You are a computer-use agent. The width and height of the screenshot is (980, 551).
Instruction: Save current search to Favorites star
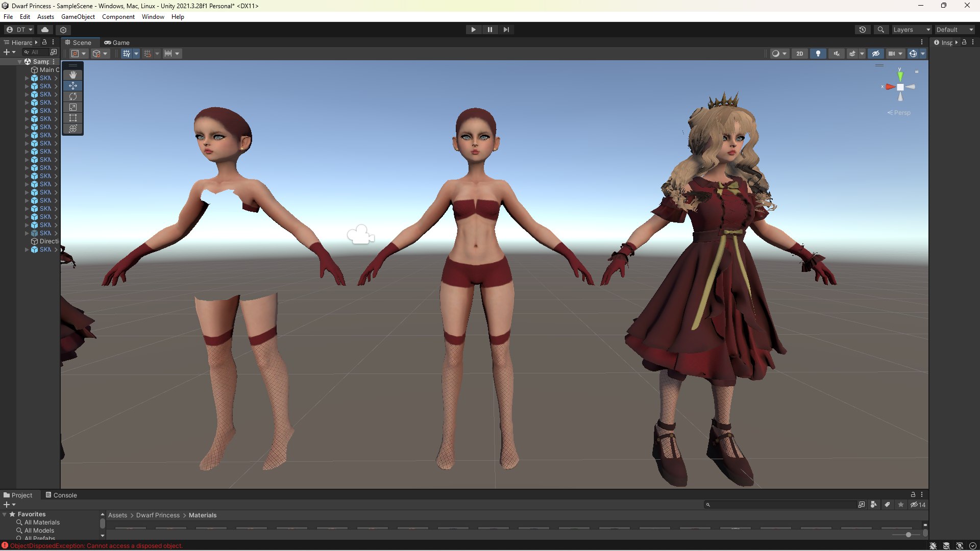(x=901, y=505)
